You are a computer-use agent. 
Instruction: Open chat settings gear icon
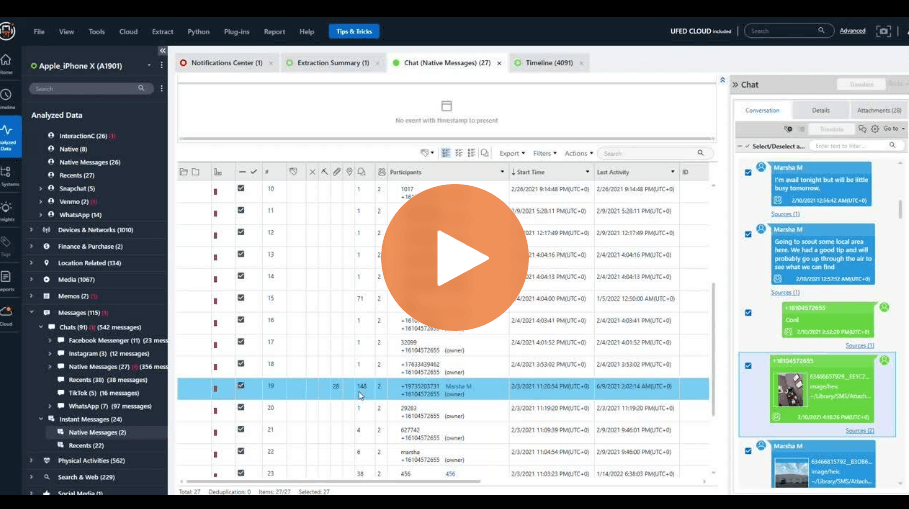pyautogui.click(x=875, y=129)
